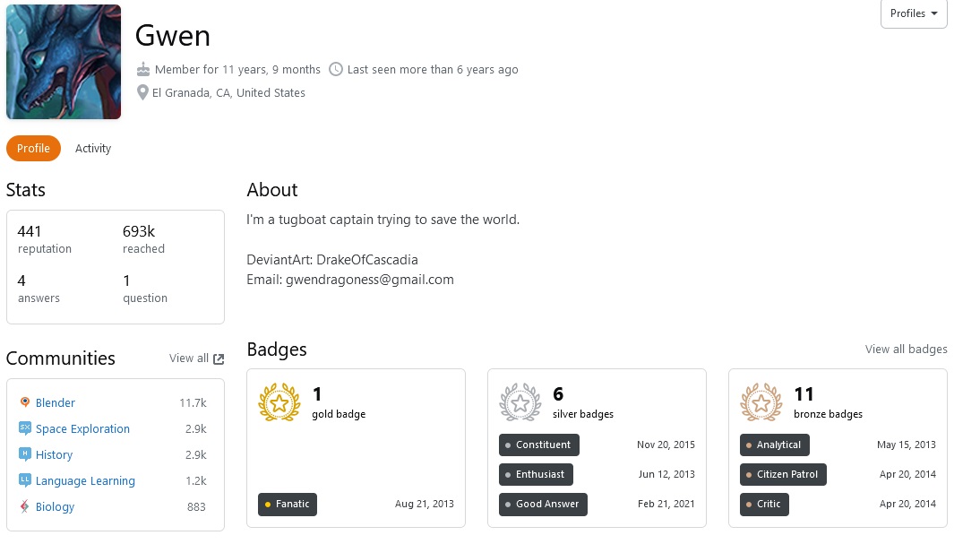Viewport: 980px width, 544px height.
Task: Click the Aug 21, 2013 Fanatic date
Action: point(425,504)
